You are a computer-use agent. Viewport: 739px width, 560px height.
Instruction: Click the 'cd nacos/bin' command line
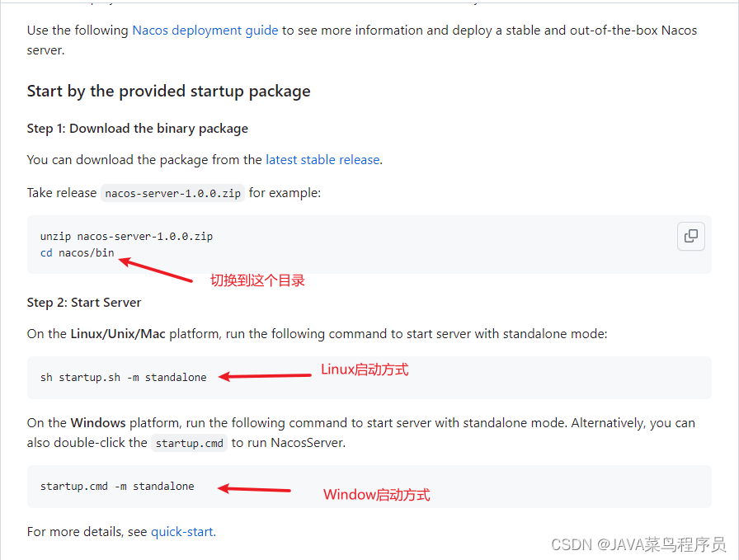(x=78, y=253)
